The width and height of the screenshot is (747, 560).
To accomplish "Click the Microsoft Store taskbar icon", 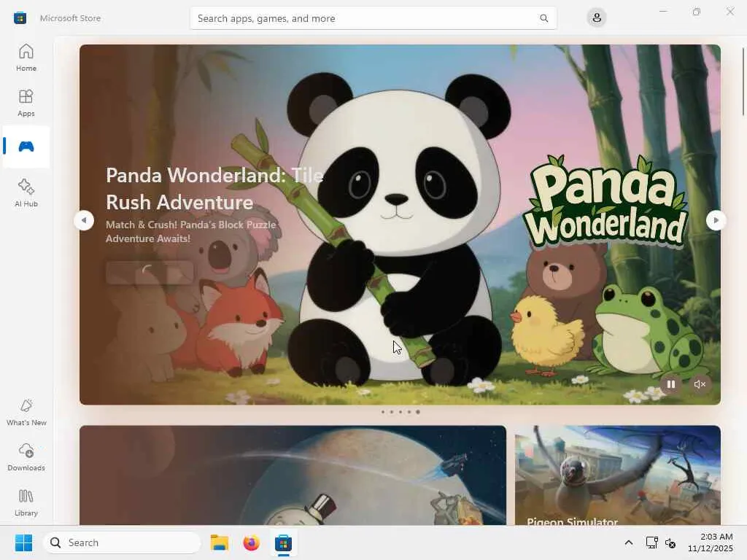I will click(283, 542).
